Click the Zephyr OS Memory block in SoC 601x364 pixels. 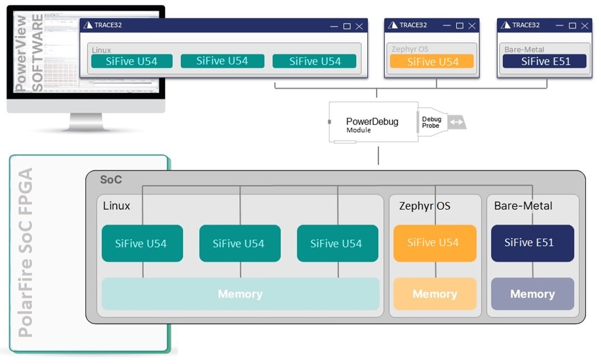(x=435, y=294)
